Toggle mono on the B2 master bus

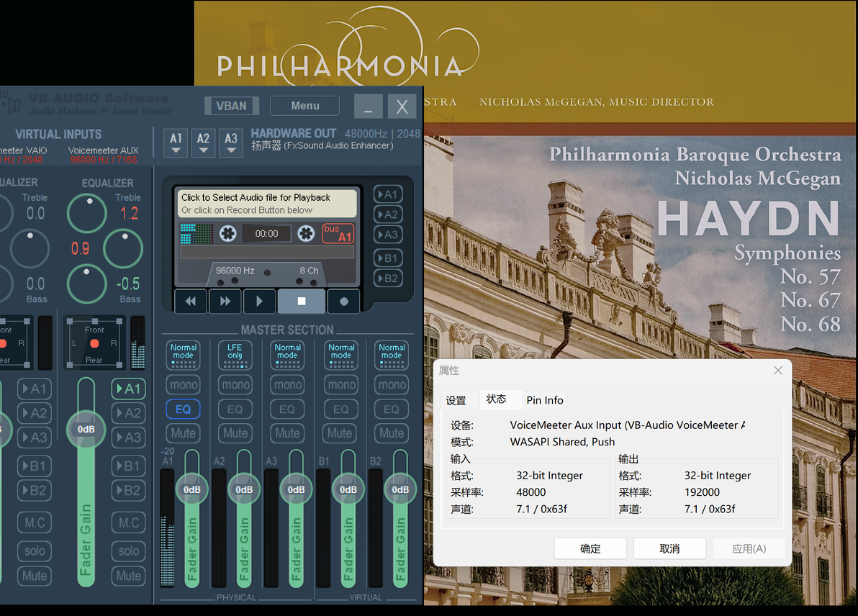pos(392,384)
